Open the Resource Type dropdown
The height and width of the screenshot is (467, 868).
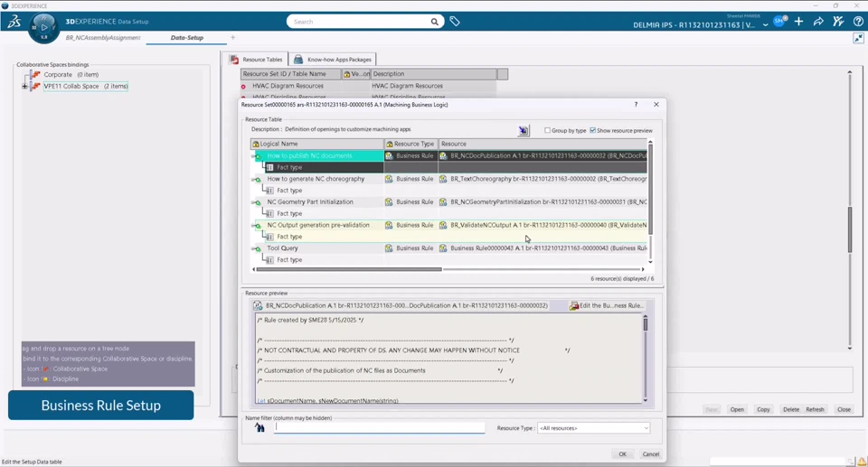tap(593, 428)
